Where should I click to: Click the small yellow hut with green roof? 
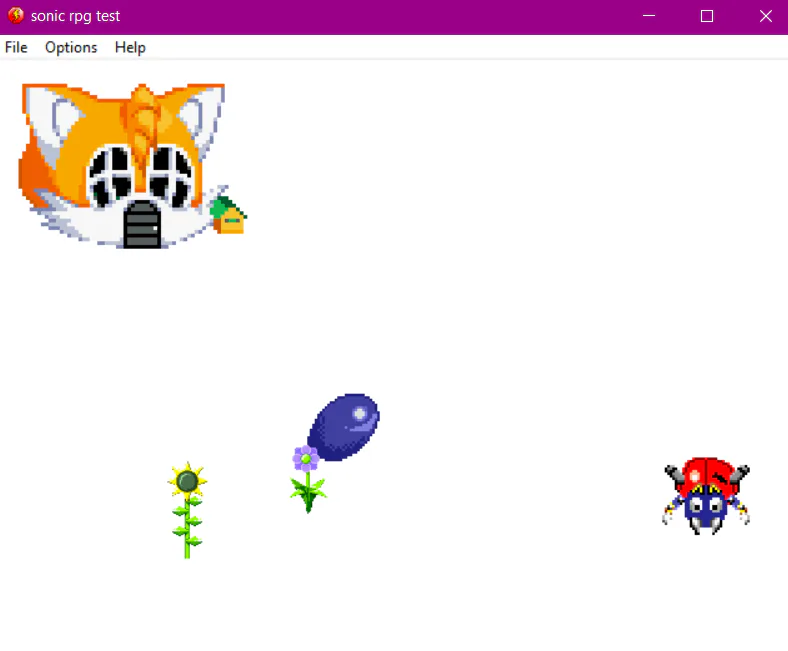coord(228,215)
